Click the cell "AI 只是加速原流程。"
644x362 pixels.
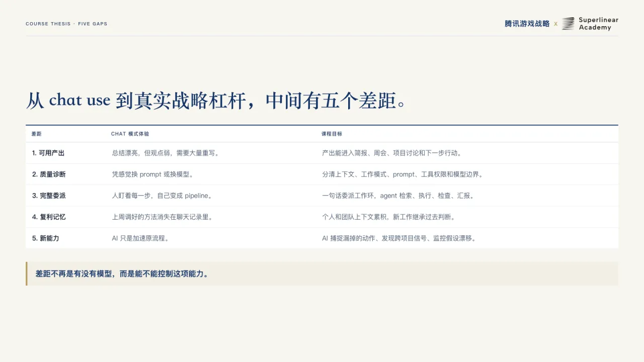(140, 238)
